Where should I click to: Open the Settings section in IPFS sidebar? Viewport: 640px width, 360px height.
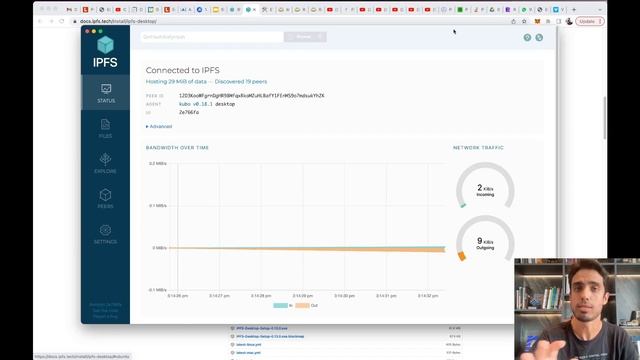point(105,234)
